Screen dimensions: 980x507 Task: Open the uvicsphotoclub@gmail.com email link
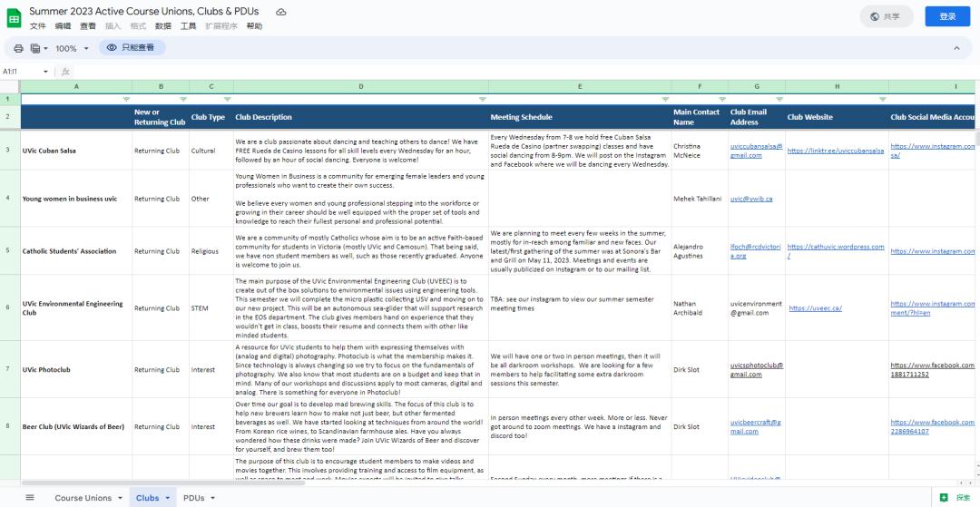click(756, 370)
